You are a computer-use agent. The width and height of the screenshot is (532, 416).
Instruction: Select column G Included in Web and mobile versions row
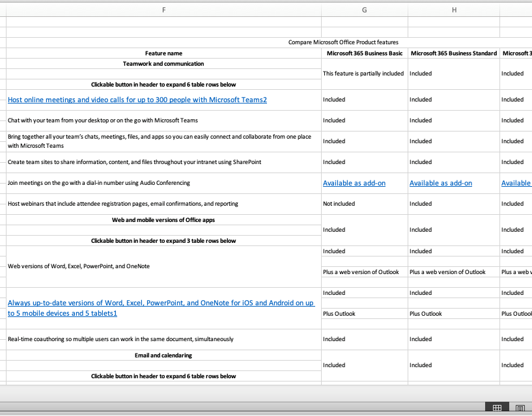[365, 230]
